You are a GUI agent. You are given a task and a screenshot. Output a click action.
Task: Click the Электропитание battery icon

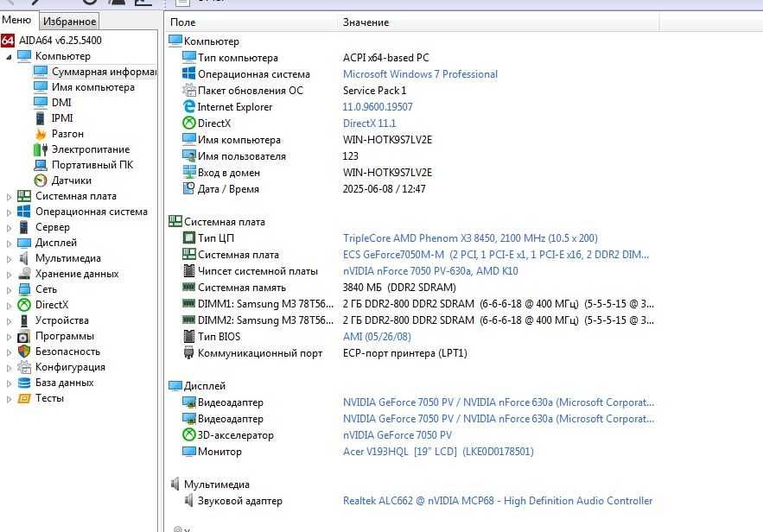tap(41, 149)
